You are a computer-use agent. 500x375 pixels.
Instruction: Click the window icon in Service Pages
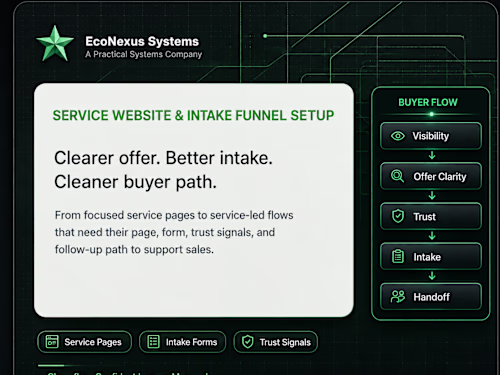click(52, 342)
